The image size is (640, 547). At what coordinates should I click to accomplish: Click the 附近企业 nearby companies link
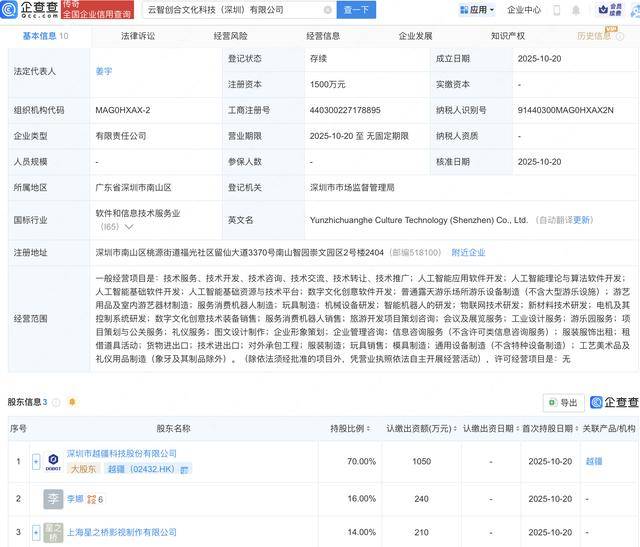pyautogui.click(x=469, y=253)
